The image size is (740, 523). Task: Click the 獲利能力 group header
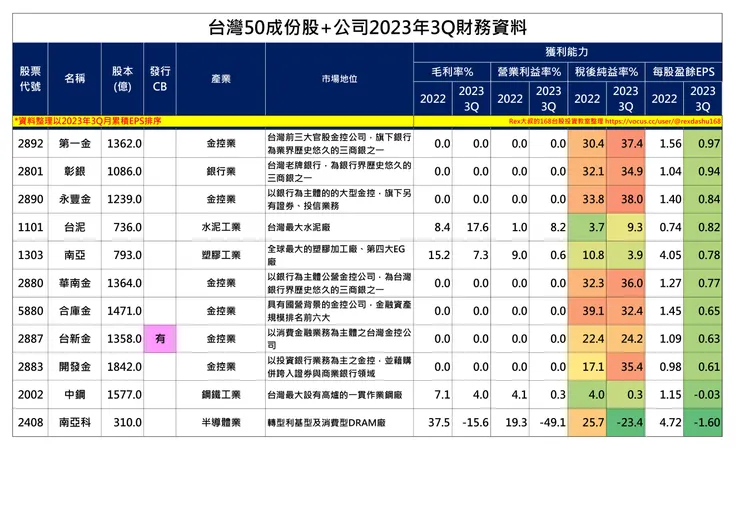tap(568, 52)
